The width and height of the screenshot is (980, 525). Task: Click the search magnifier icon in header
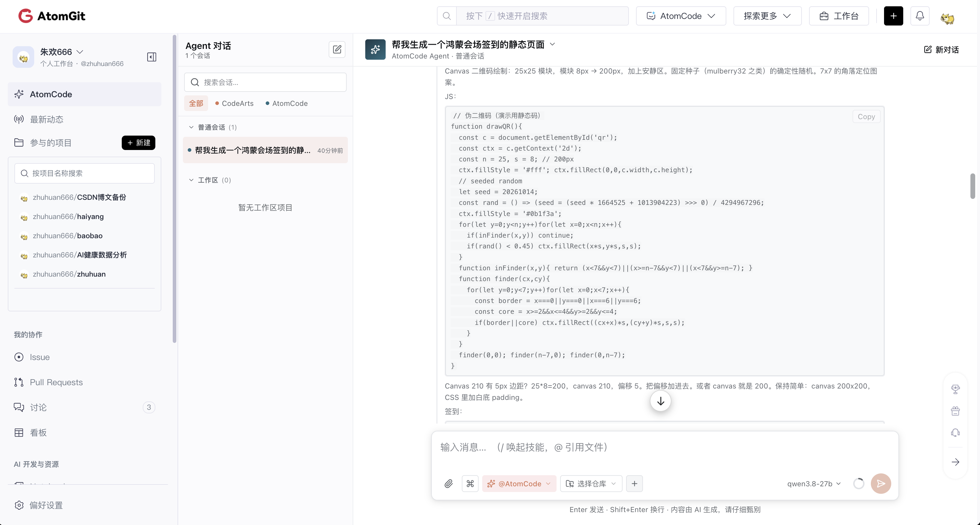pyautogui.click(x=447, y=16)
